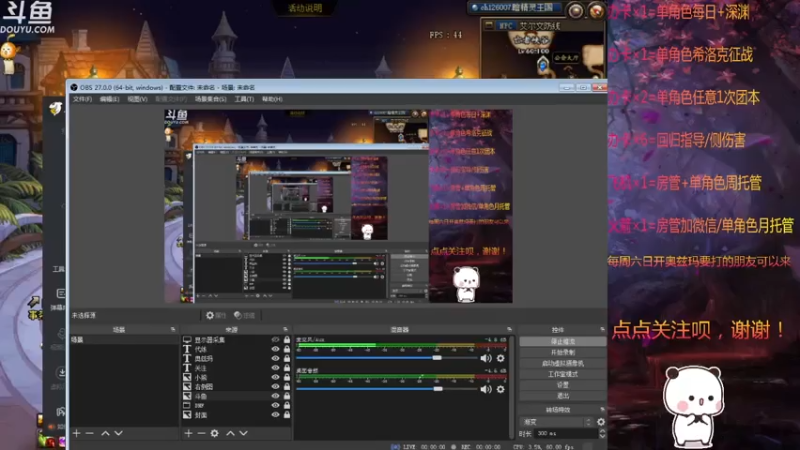Image resolution: width=800 pixels, height=450 pixels.
Task: Move selected source up in list
Action: (x=231, y=433)
